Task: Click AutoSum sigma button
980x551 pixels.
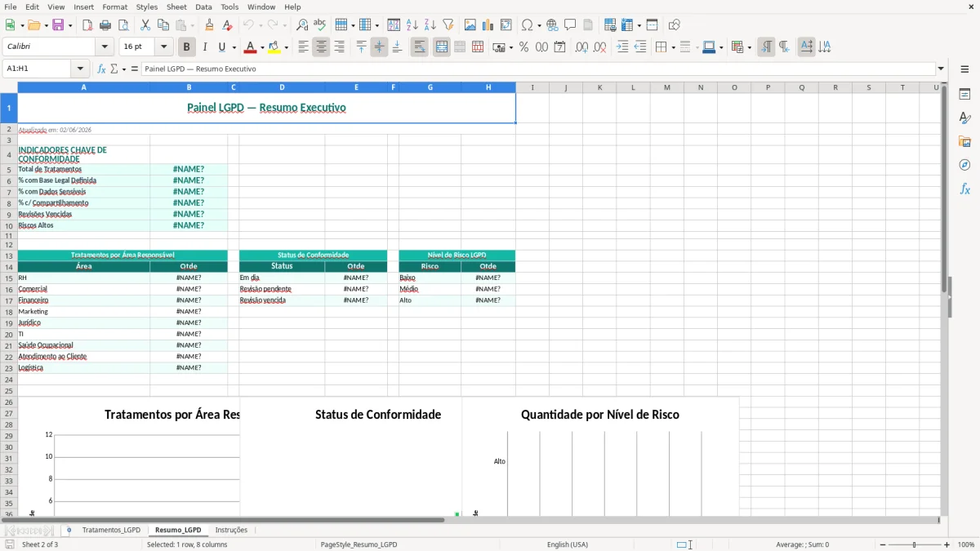Action: [114, 69]
